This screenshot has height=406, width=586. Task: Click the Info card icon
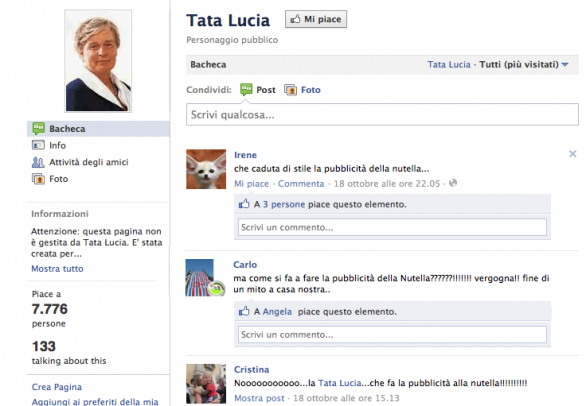point(38,145)
